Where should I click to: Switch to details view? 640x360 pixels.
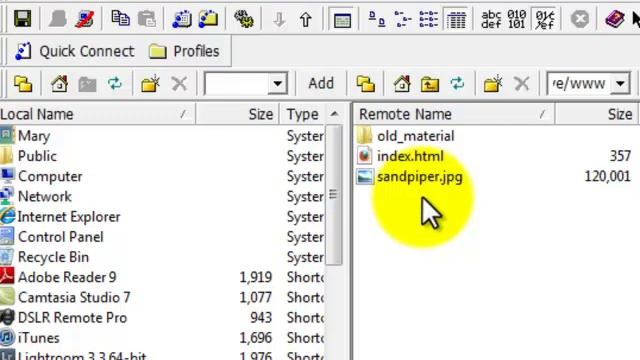point(456,19)
